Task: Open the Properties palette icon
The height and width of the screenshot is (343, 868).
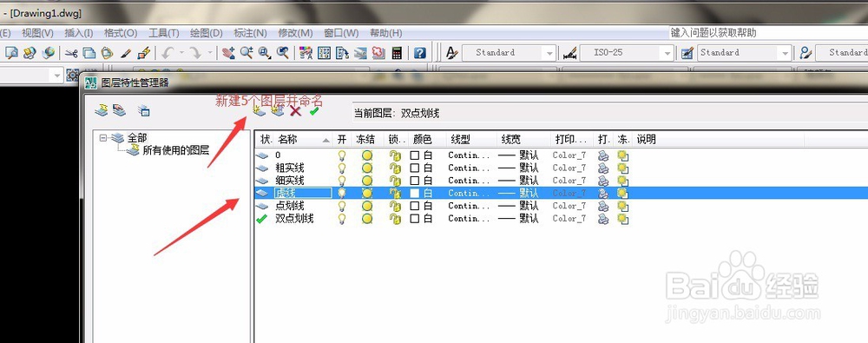Action: pos(306,53)
